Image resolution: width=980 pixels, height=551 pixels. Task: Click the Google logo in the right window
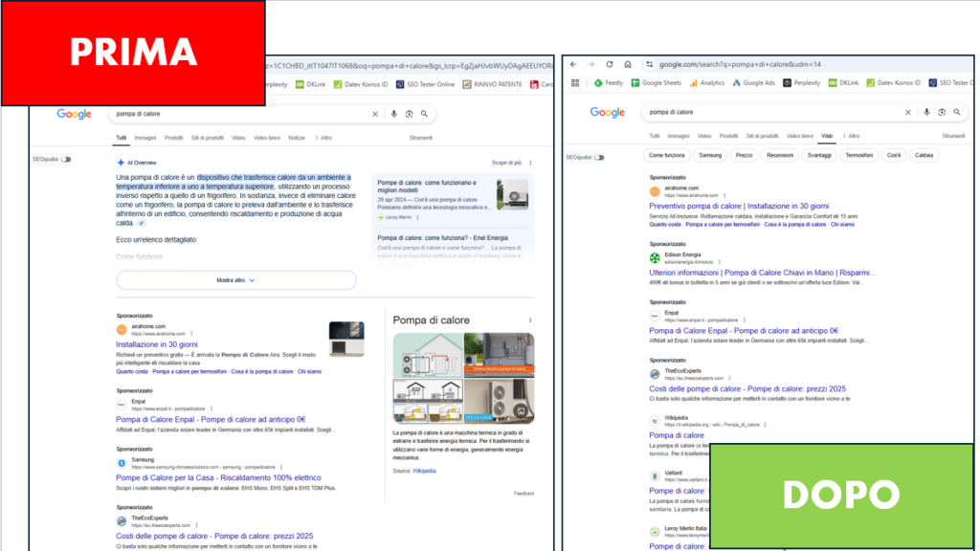click(x=607, y=112)
